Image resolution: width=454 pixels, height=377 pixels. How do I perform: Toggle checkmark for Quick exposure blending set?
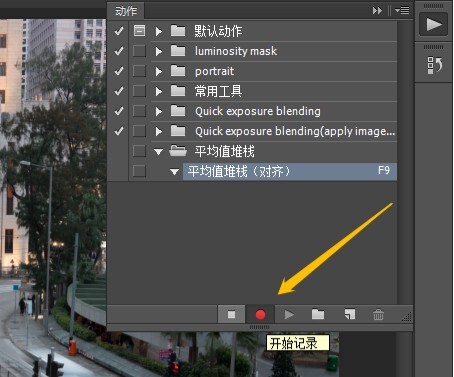coord(119,111)
